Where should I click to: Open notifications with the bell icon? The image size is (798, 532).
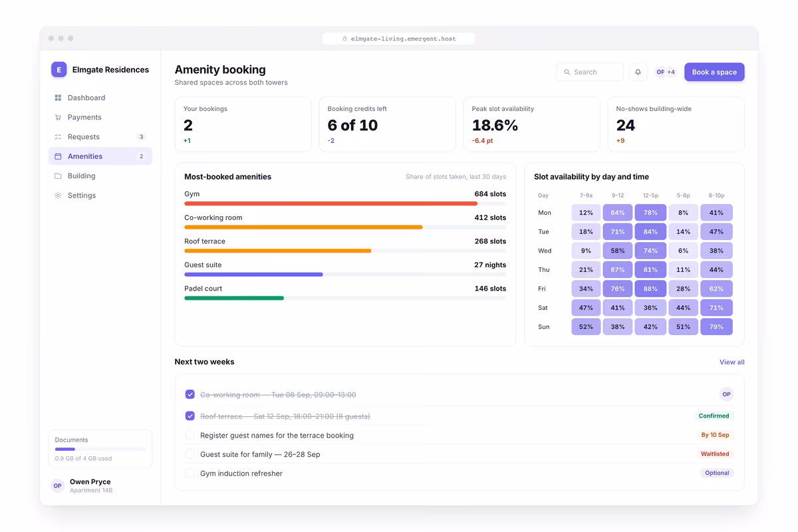click(x=638, y=72)
